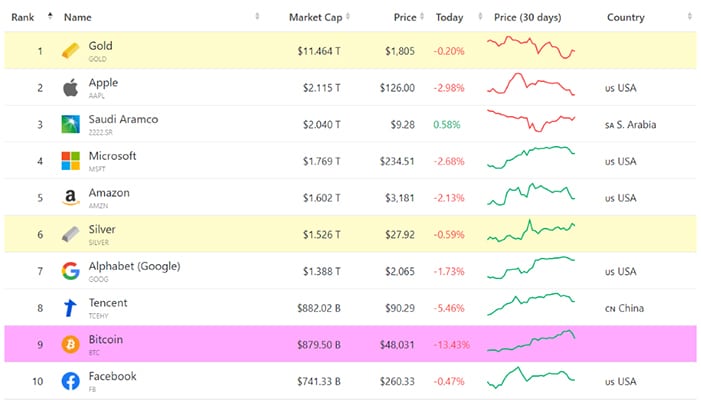Click Gold's 30-day price chart
Image resolution: width=701 pixels, height=400 pixels.
pyautogui.click(x=531, y=47)
